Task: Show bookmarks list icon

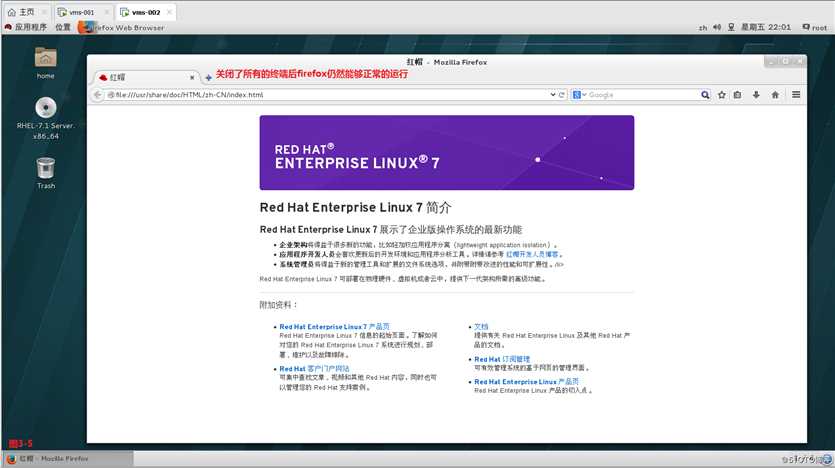Action: coord(738,95)
